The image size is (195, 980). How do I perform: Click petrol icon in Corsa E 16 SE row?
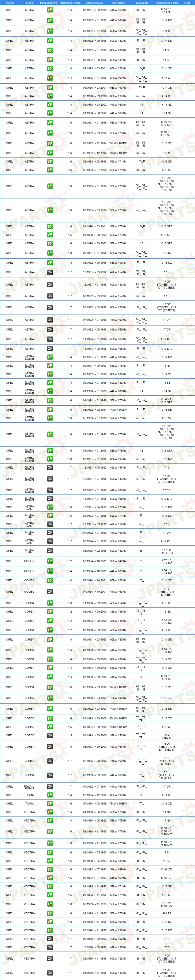[x=50, y=687]
